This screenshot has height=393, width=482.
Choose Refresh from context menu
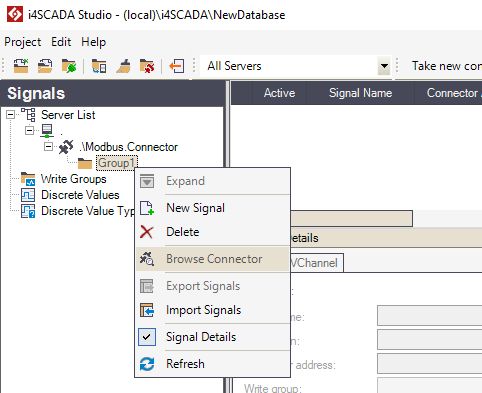(213, 364)
